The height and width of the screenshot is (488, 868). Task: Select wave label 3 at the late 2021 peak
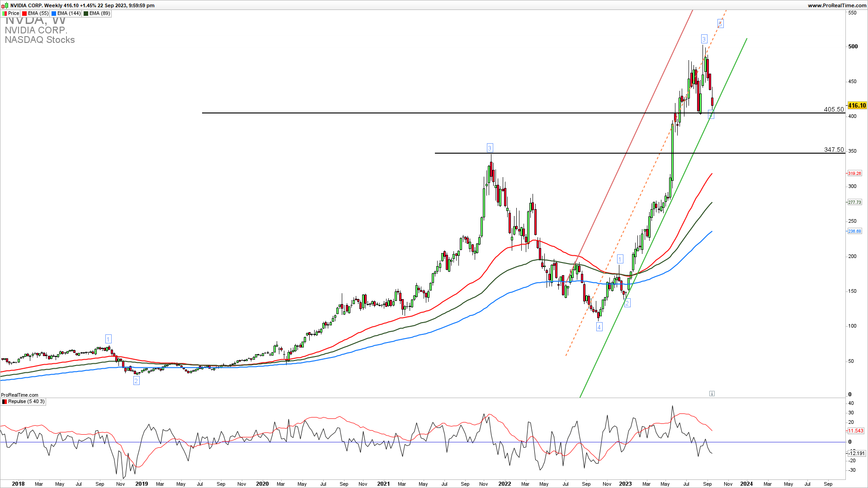click(490, 148)
